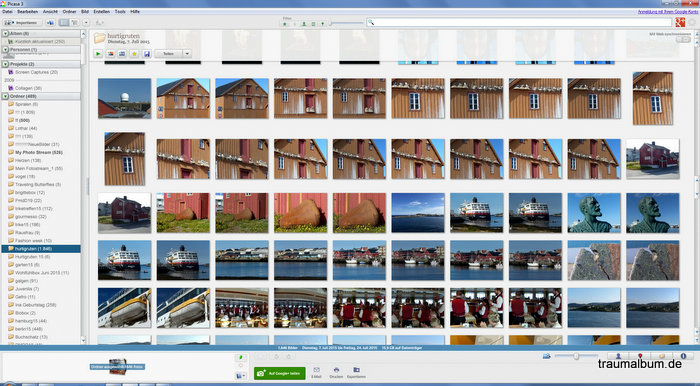This screenshot has width=700, height=386.
Task: Collapse the Ordner (489) folder list
Action: coord(5,96)
